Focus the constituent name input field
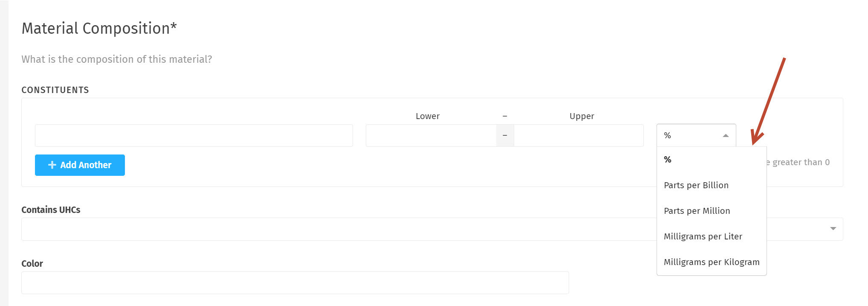Viewport: 868px width, 306px height. point(194,135)
